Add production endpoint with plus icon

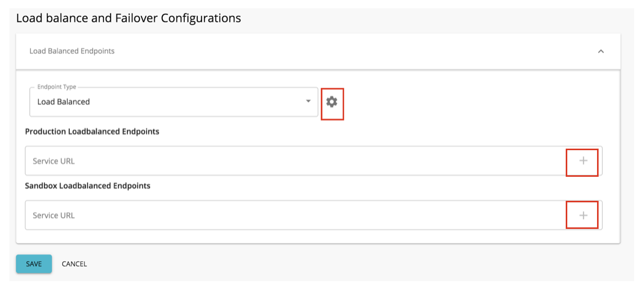(x=583, y=161)
